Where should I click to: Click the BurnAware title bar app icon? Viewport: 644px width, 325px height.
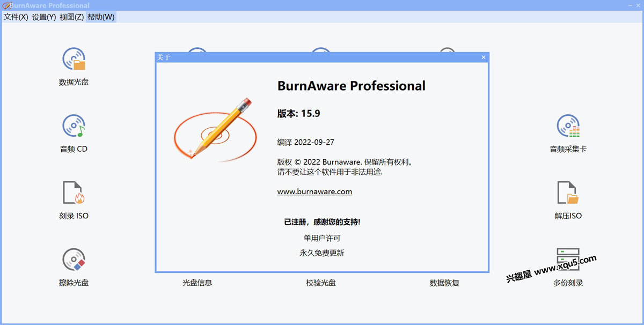(x=6, y=5)
